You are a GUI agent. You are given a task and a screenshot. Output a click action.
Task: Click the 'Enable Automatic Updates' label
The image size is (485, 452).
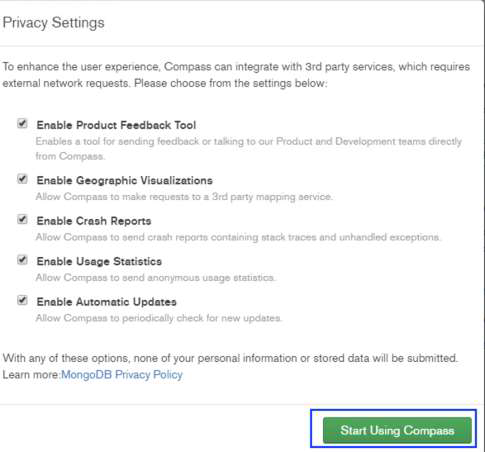(x=106, y=302)
